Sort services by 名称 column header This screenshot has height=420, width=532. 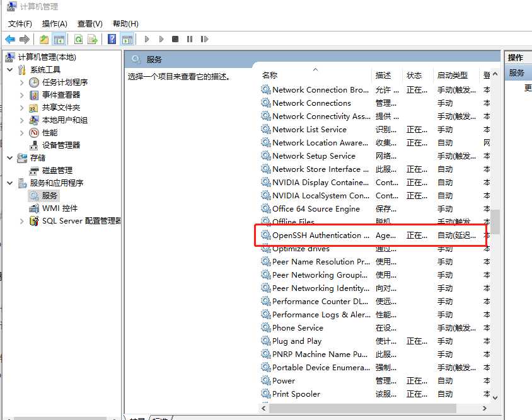[x=270, y=75]
